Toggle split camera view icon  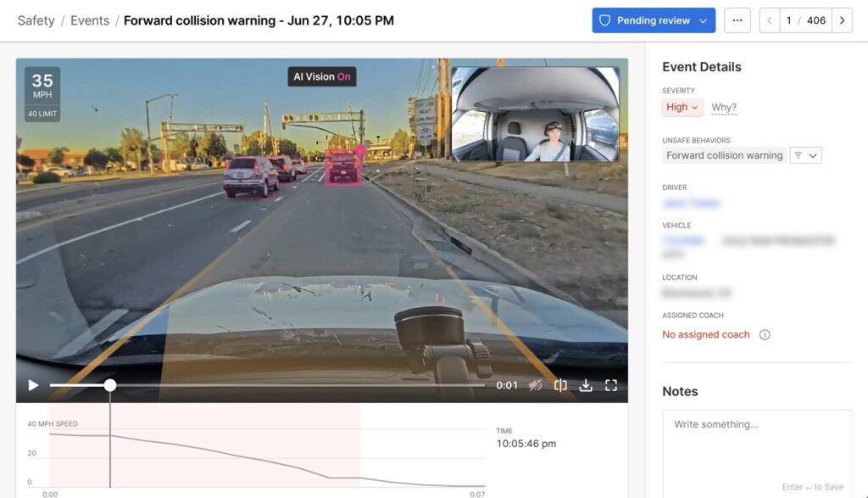[x=560, y=385]
